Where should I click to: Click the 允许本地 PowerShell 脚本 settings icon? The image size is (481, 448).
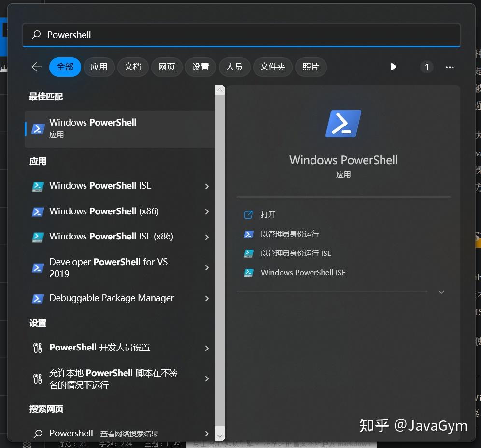pos(37,378)
